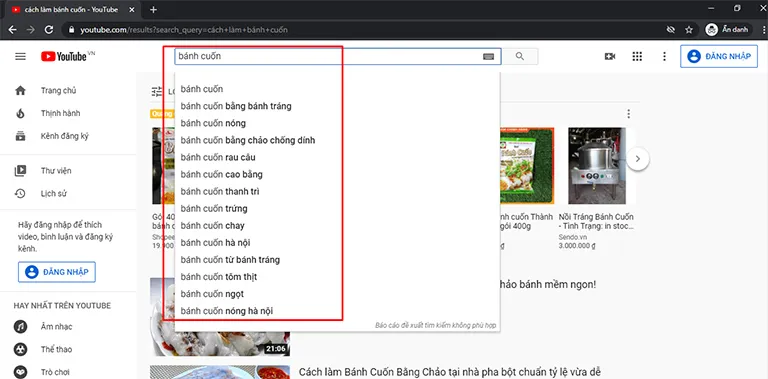The image size is (768, 379).
Task: Bookmark this page with the star icon
Action: 689,30
